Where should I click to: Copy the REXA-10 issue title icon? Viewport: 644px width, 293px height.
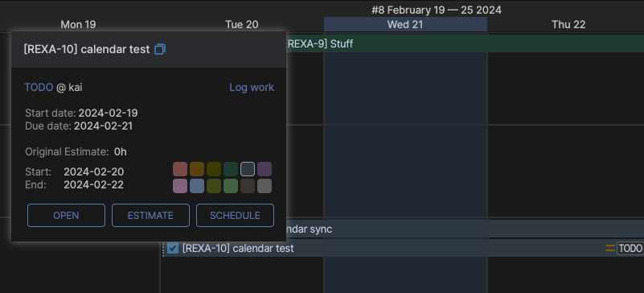coord(160,50)
